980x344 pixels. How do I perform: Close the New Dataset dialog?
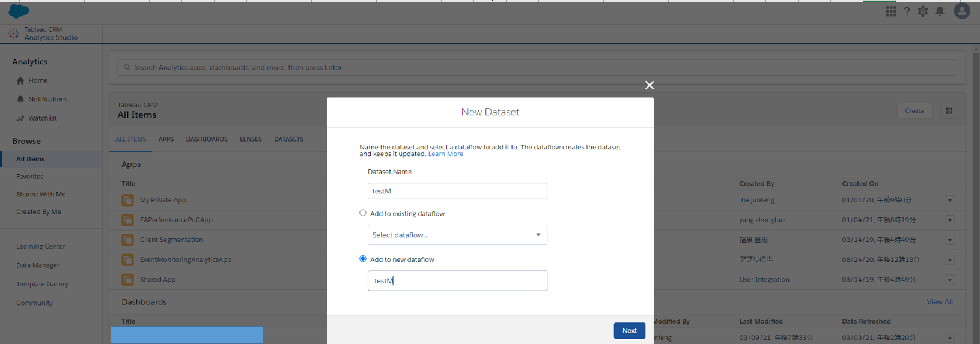[x=650, y=85]
